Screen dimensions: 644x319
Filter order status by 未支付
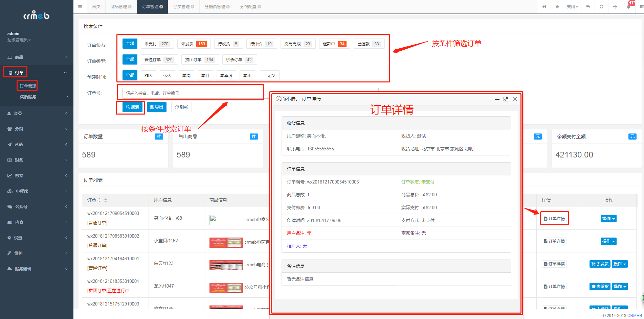(157, 44)
